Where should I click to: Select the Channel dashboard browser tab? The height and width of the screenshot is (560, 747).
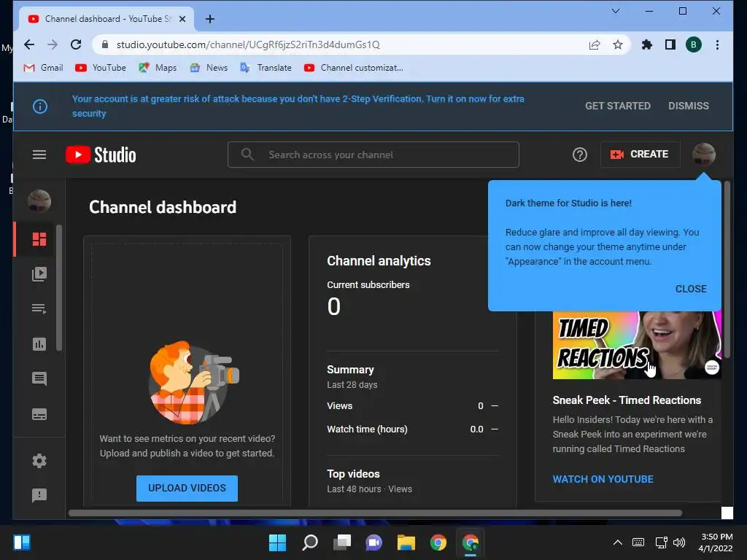[107, 19]
